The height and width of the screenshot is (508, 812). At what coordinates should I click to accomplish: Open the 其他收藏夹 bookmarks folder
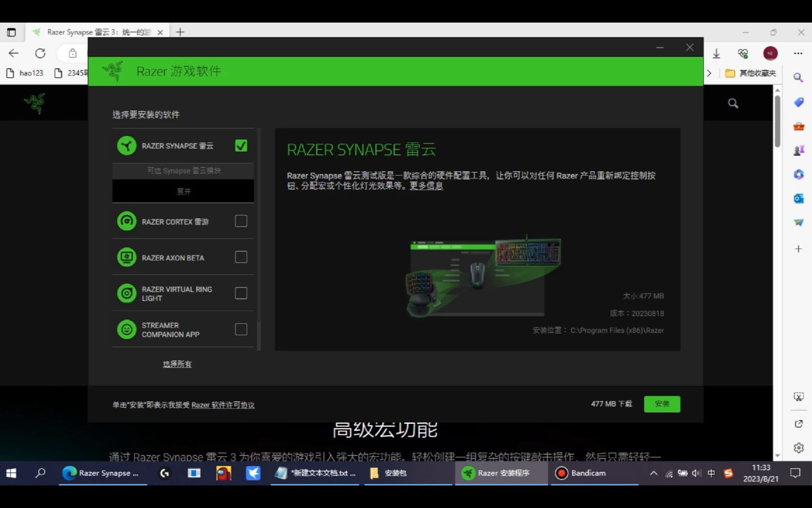(x=750, y=73)
